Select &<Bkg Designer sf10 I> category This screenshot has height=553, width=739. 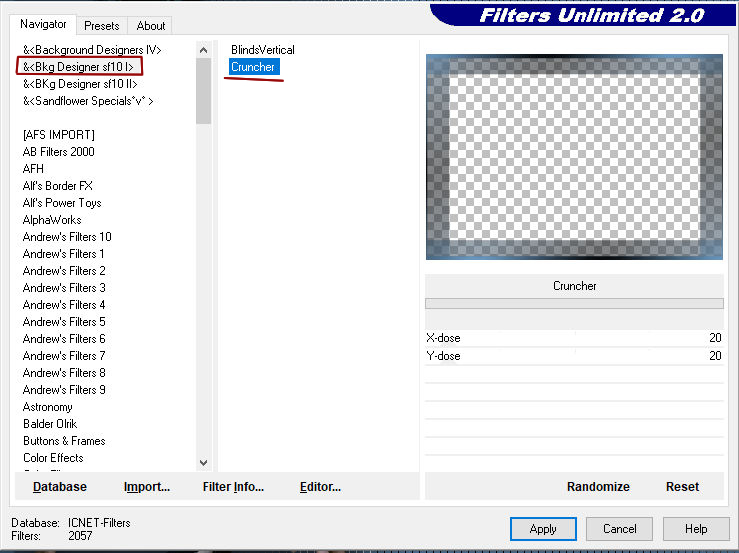(79, 67)
